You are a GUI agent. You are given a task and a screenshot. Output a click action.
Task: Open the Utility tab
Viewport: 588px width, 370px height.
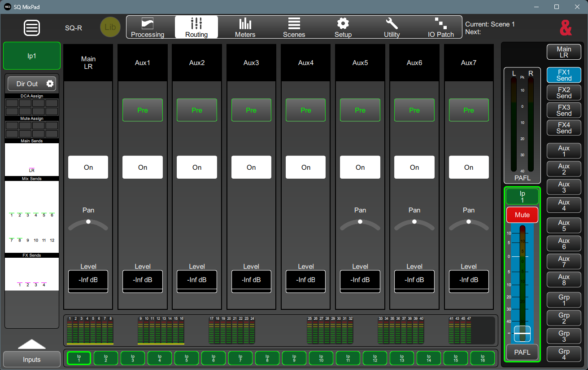[x=392, y=27]
